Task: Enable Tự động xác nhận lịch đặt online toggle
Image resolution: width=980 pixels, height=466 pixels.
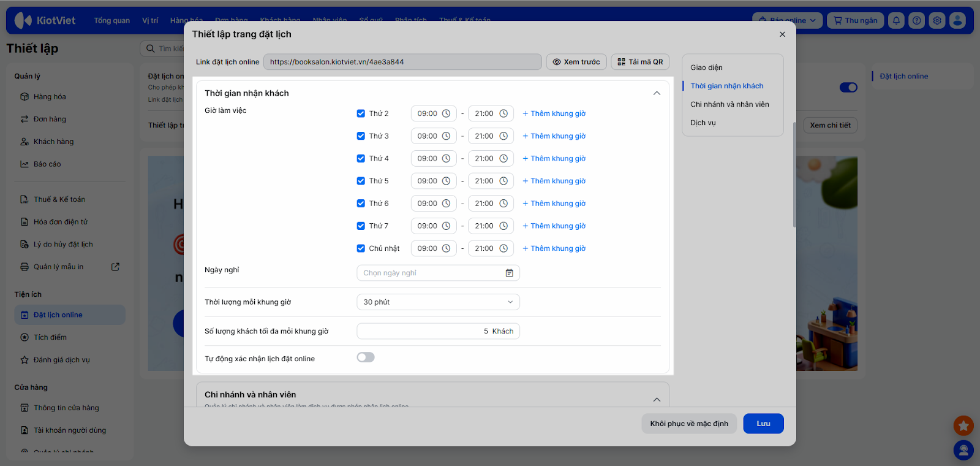Action: point(366,357)
